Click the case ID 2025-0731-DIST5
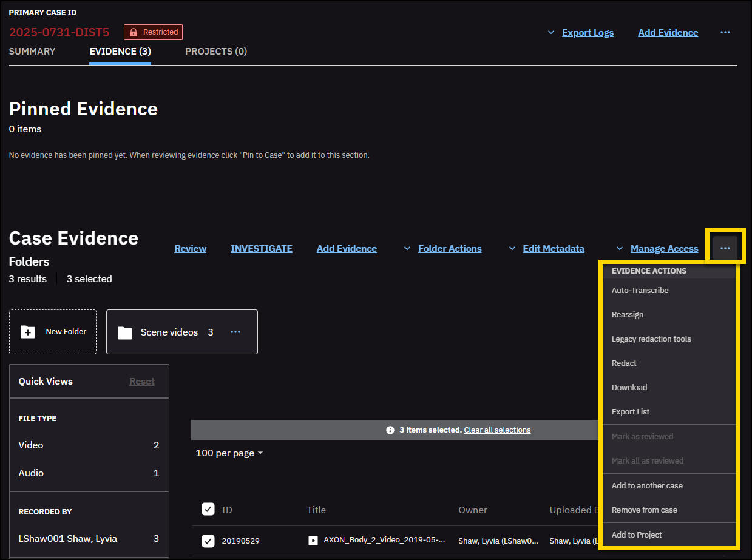752x560 pixels. tap(59, 32)
